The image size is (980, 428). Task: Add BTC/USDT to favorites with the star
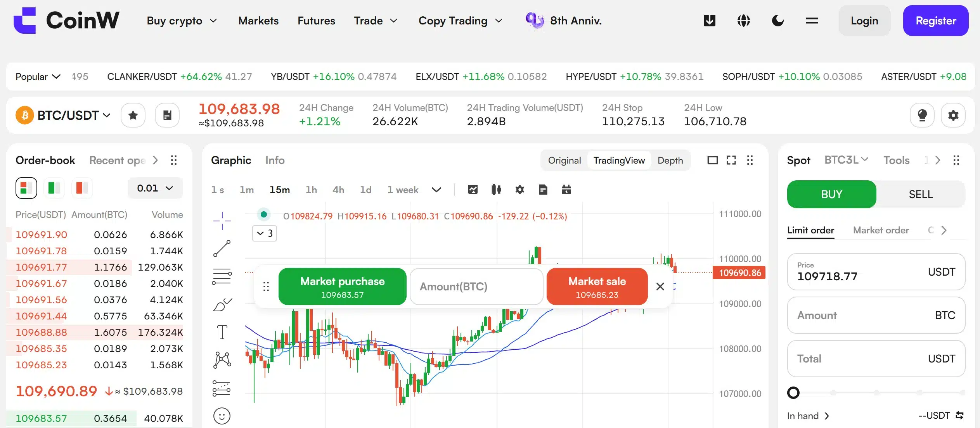[133, 115]
